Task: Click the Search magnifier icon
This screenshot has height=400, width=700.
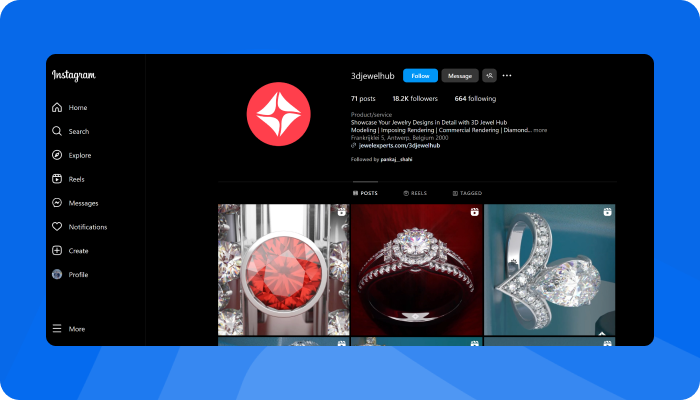Action: pos(57,131)
